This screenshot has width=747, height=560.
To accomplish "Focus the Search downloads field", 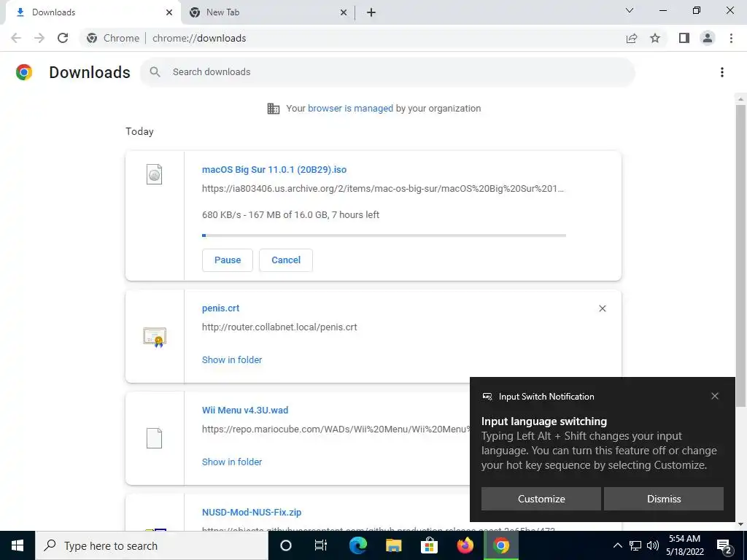I will tap(387, 72).
